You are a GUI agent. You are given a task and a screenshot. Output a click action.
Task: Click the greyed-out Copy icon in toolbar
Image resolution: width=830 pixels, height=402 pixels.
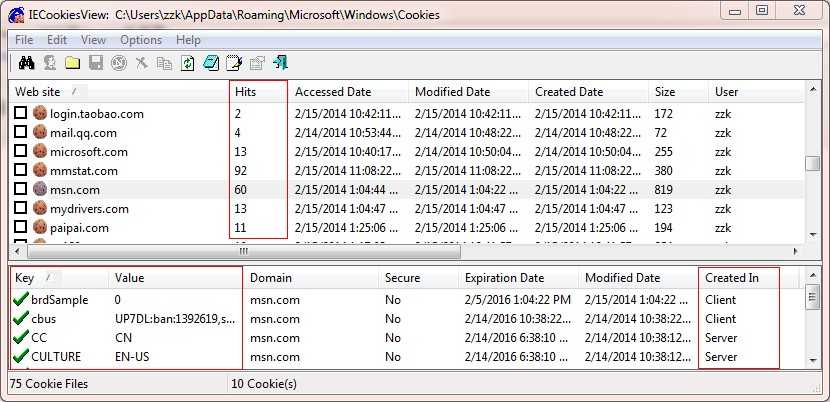(x=165, y=64)
